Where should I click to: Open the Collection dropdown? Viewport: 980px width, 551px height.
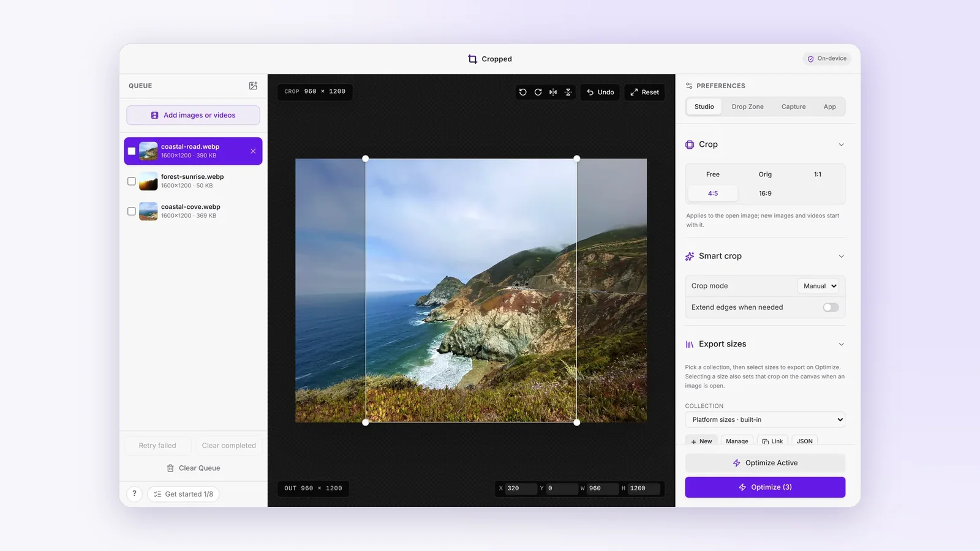[x=765, y=420]
